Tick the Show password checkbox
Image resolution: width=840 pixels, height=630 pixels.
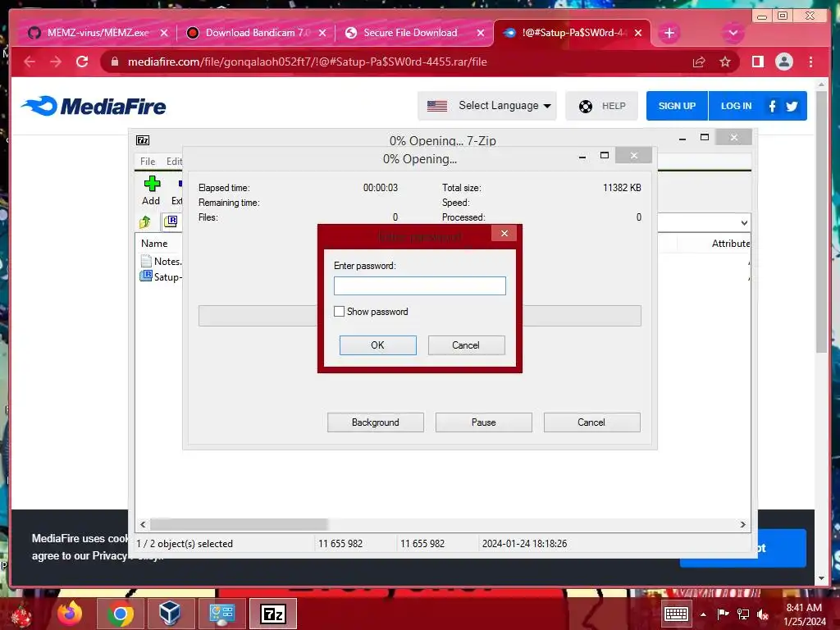pyautogui.click(x=339, y=311)
